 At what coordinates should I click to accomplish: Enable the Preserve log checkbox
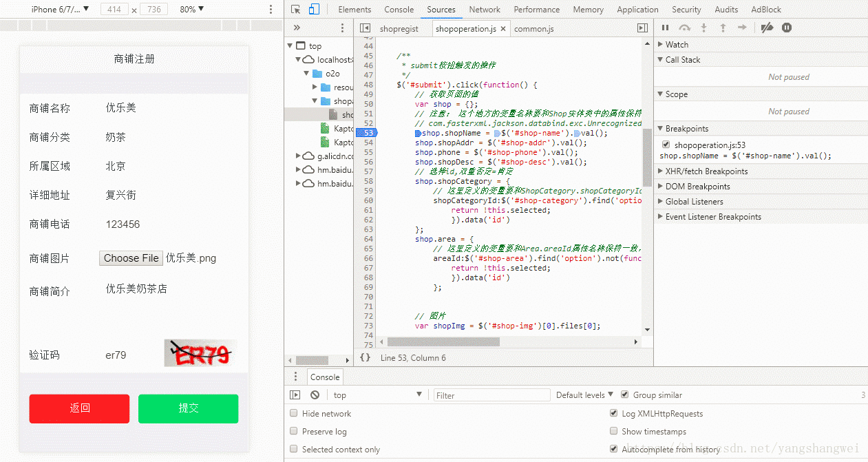click(294, 432)
